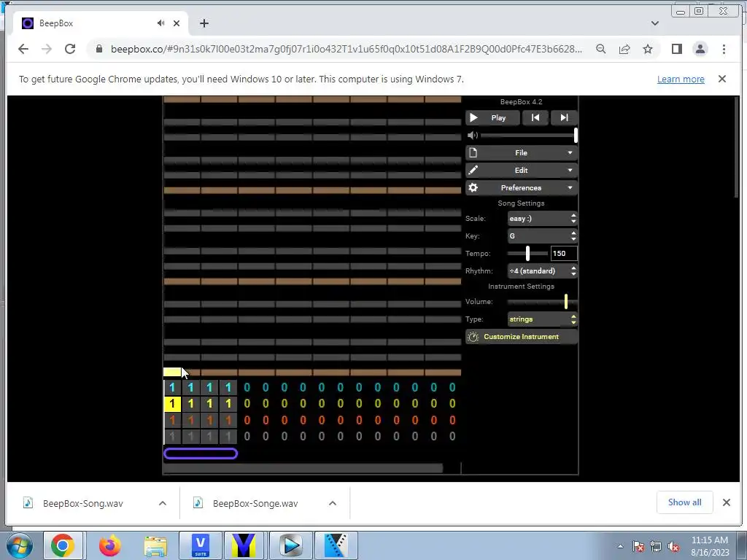Click the Play button
Screen dimensions: 747x560
(x=492, y=117)
